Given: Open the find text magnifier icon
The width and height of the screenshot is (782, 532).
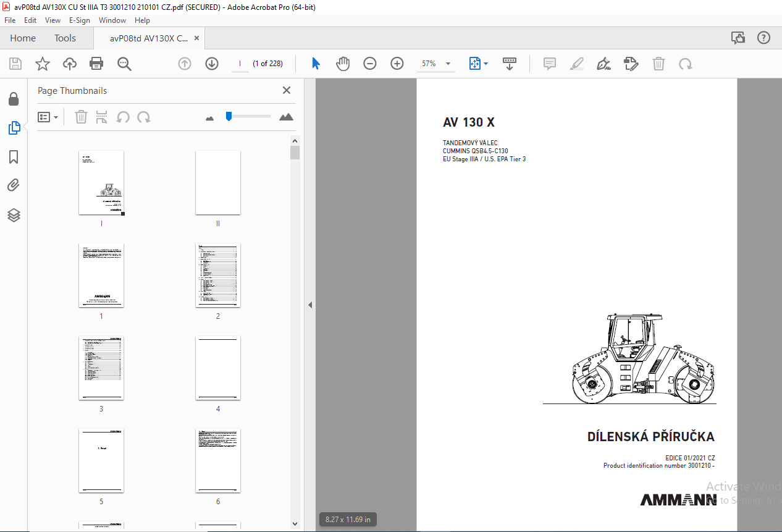Looking at the screenshot, I should [x=124, y=64].
